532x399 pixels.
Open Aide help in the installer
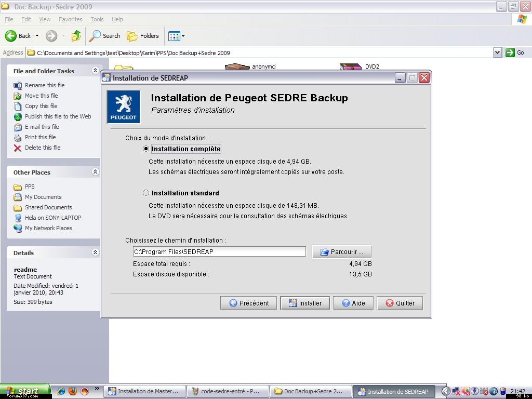point(353,303)
